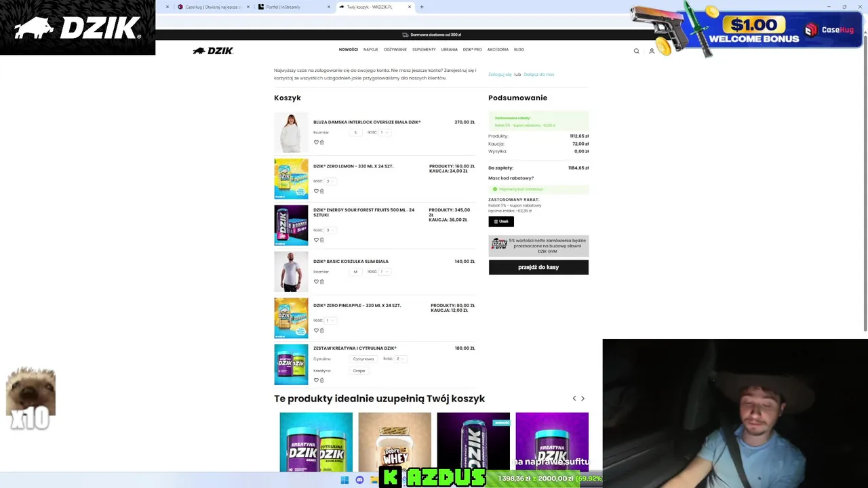Image resolution: width=868 pixels, height=488 pixels.
Task: Favorite Zestaw Kreatyna i Cytrulina heart
Action: coord(316,380)
